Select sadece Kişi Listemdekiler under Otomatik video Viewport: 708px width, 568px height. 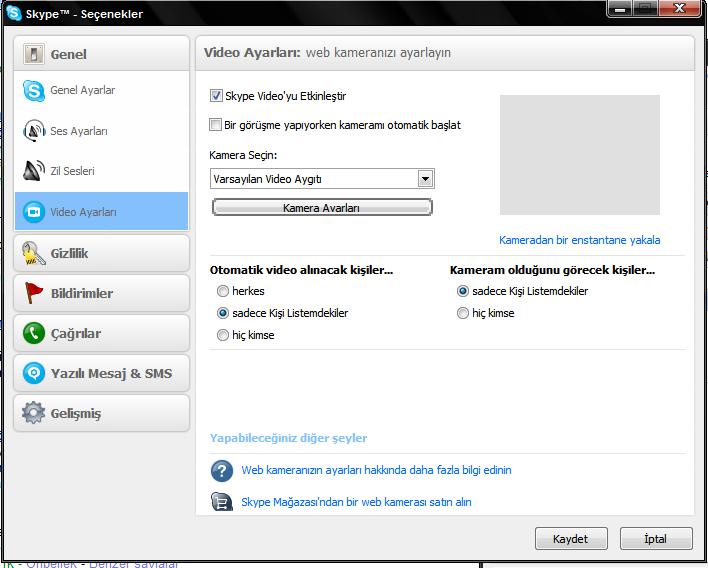(223, 313)
